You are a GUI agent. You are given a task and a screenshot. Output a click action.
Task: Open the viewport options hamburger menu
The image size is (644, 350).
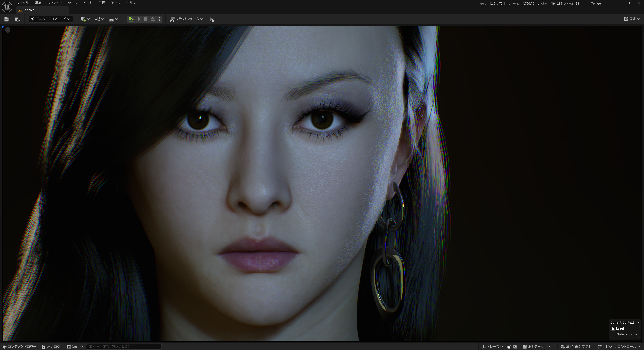[x=8, y=30]
